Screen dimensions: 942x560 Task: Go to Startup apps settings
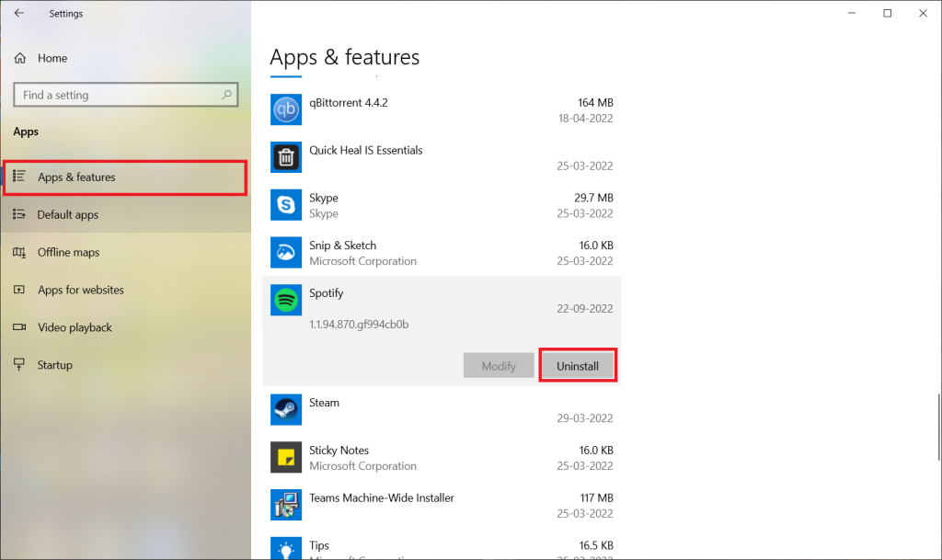click(54, 366)
